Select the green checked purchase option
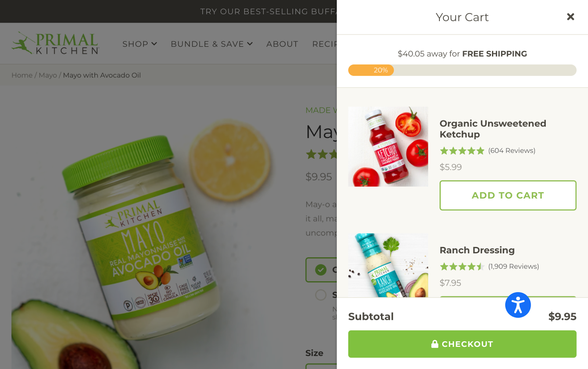The width and height of the screenshot is (588, 369). click(x=321, y=270)
